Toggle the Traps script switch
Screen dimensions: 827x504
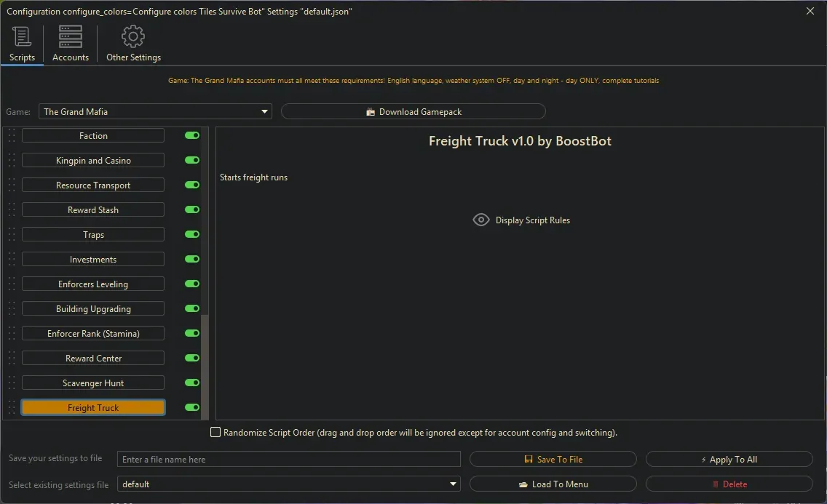pyautogui.click(x=192, y=234)
